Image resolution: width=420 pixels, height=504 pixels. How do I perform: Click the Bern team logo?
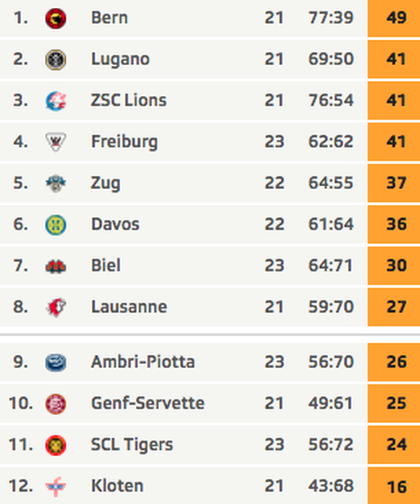(x=56, y=19)
